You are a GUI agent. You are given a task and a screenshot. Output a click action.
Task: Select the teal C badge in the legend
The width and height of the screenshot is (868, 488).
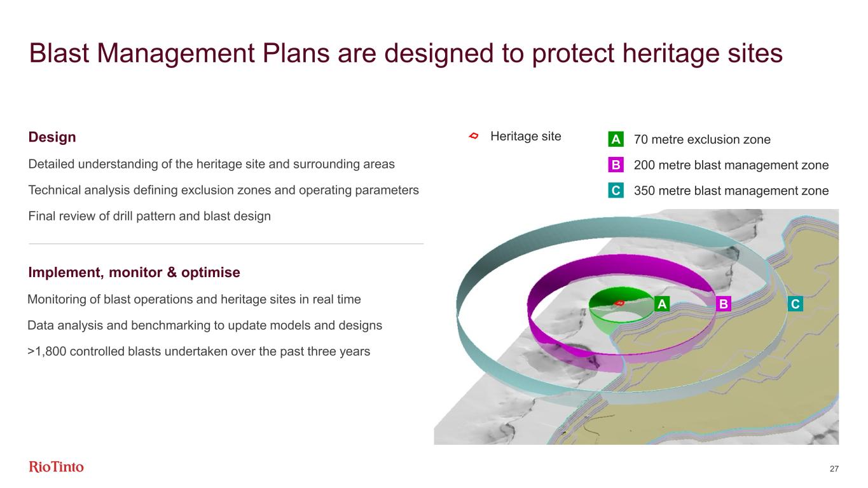pyautogui.click(x=616, y=190)
